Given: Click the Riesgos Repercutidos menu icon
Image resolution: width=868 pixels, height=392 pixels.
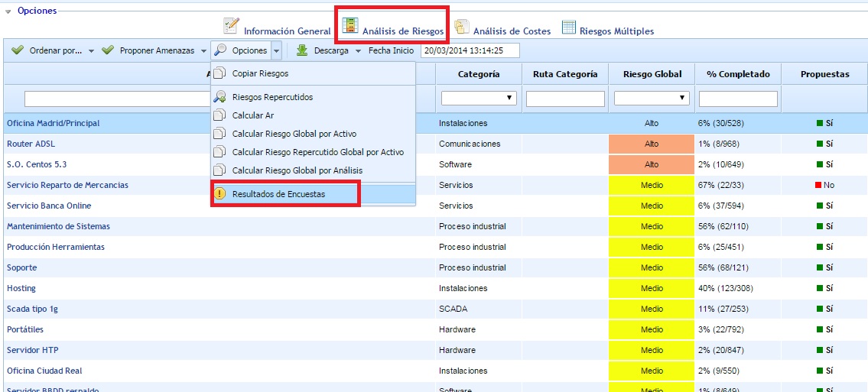Looking at the screenshot, I should pyautogui.click(x=219, y=97).
